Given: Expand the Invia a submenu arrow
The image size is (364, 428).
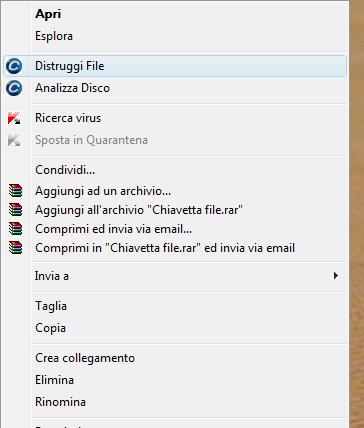Looking at the screenshot, I should click(x=336, y=276).
